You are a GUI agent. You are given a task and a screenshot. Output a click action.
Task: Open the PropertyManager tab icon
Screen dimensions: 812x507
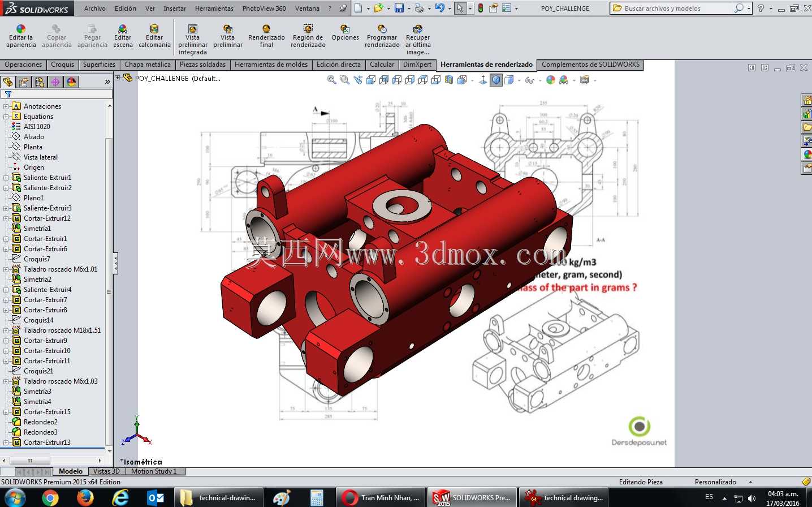24,82
